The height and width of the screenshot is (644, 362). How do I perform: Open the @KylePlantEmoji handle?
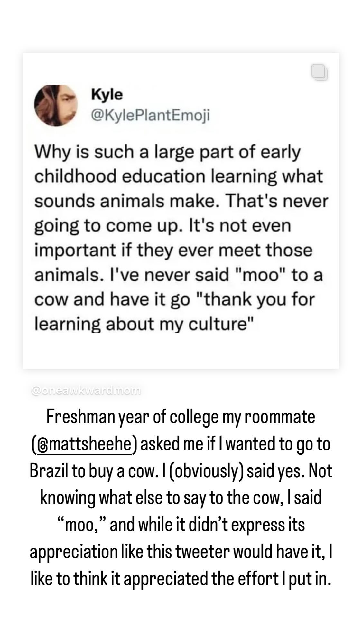click(151, 115)
